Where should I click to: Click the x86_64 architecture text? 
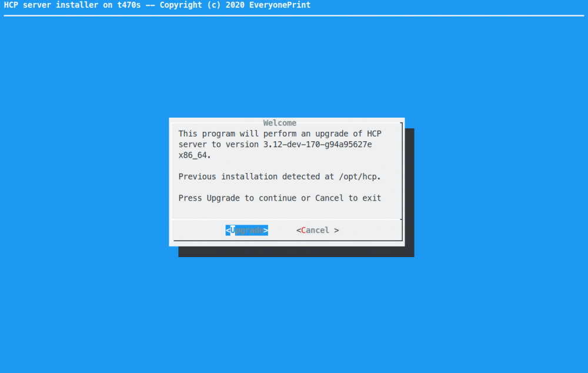pos(195,155)
